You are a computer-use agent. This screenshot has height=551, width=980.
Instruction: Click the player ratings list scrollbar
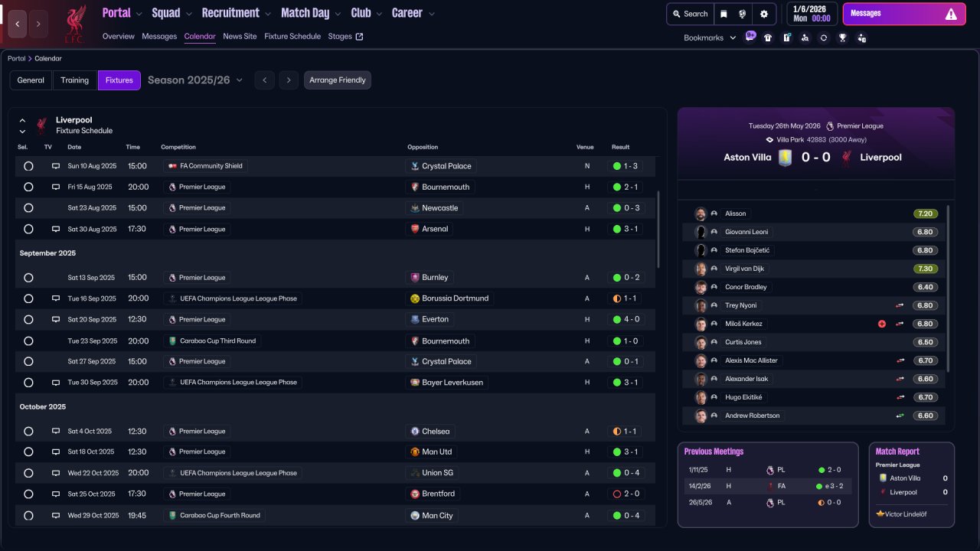coord(948,289)
